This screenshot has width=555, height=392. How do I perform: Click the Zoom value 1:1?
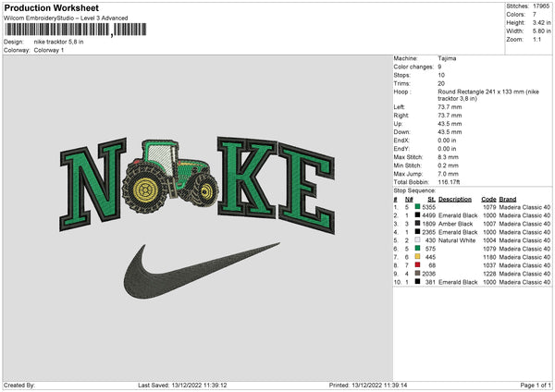536,39
